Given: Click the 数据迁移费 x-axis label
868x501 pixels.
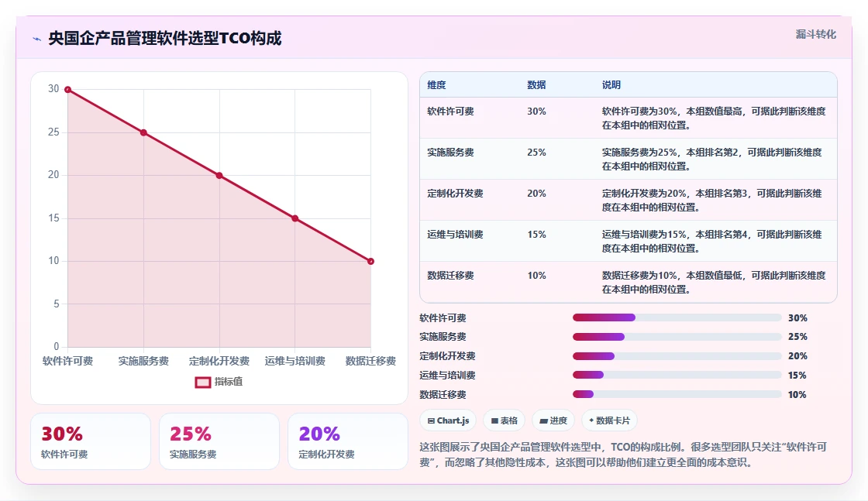Looking at the screenshot, I should 371,361.
